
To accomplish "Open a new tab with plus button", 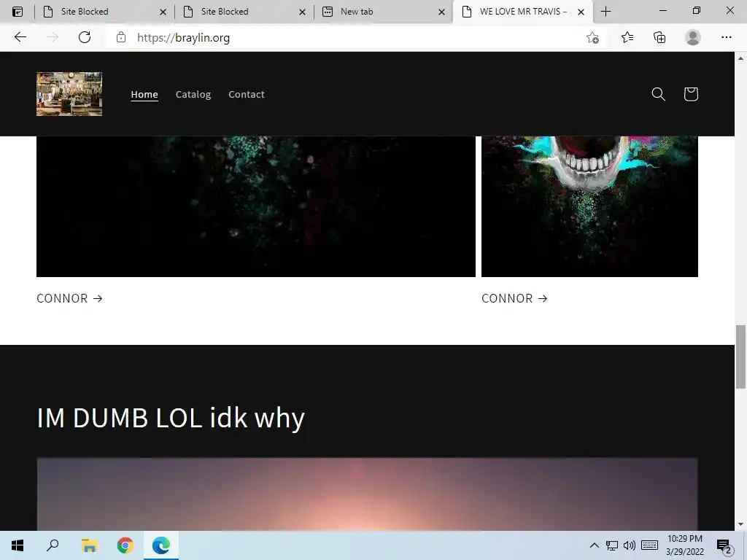I will 605,12.
